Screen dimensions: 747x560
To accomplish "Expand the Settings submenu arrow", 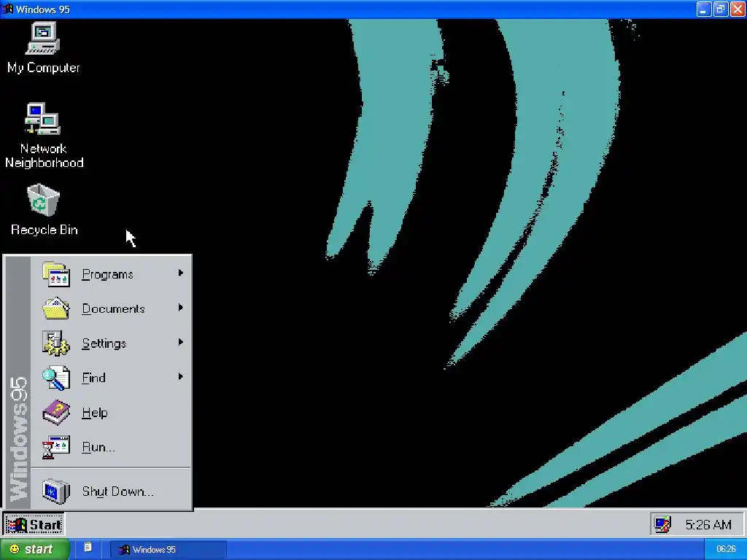I will pos(181,342).
